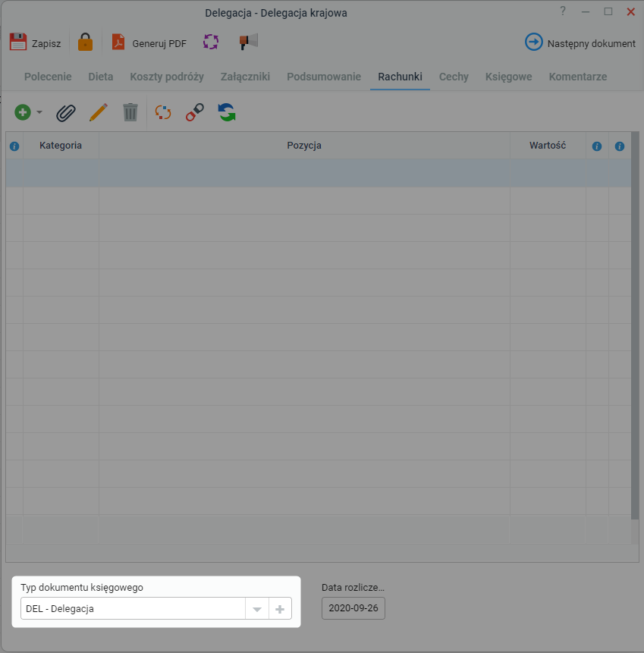Click the paperclip attach icon
The image size is (644, 653).
click(x=66, y=112)
